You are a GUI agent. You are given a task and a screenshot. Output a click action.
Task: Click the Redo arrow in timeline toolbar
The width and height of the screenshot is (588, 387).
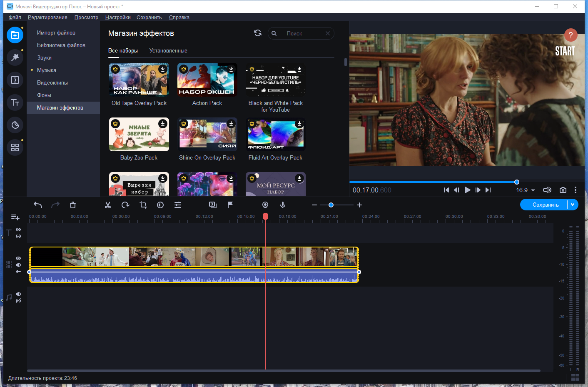55,205
